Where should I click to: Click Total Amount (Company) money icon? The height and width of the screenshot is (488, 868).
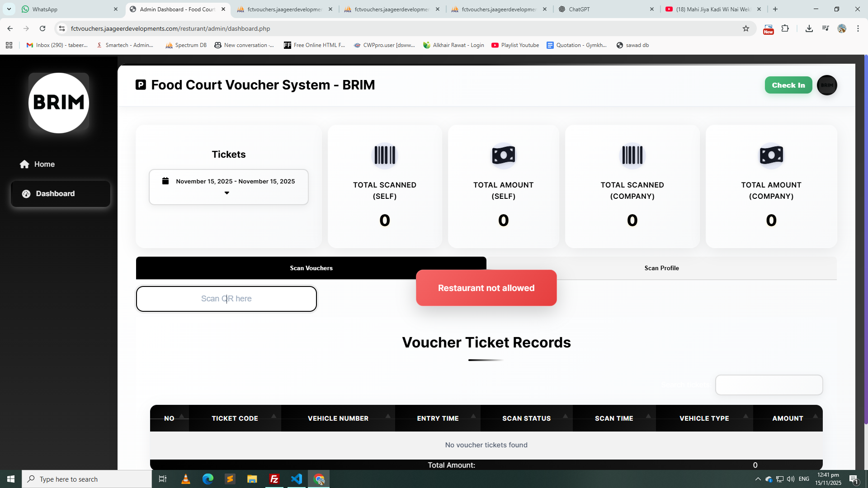[x=771, y=155]
